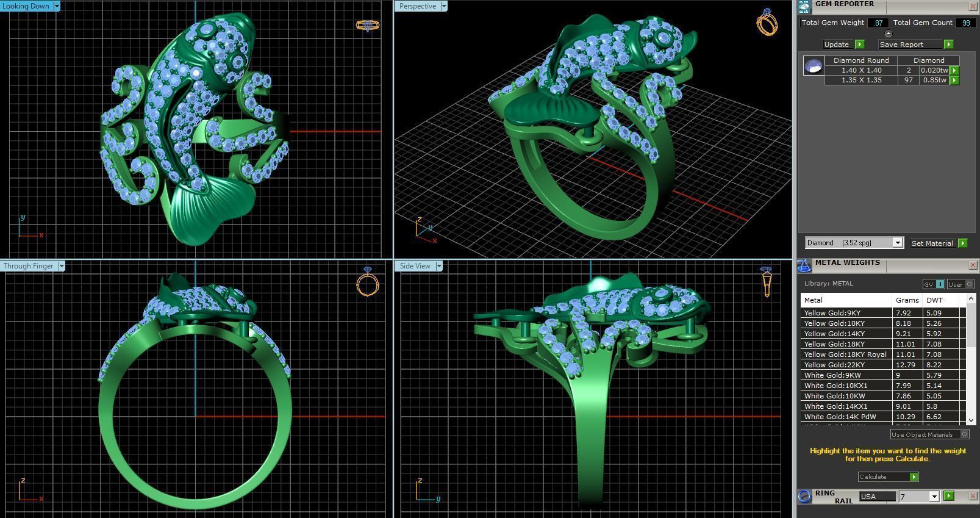Open the Diamond (3.52 spg) material dropdown
Viewport: 980px width, 518px height.
coord(897,243)
